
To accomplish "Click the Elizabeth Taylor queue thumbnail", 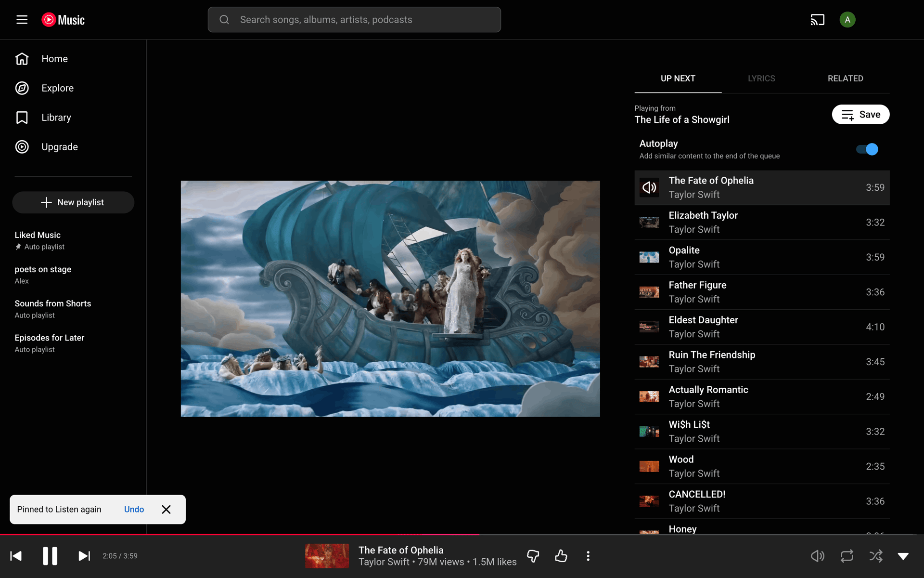I will coord(649,223).
